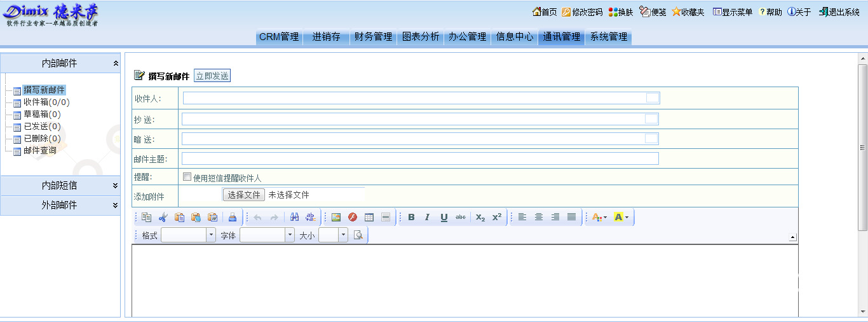This screenshot has height=322, width=868.
Task: Toggle underline formatting in editor
Action: pyautogui.click(x=444, y=217)
